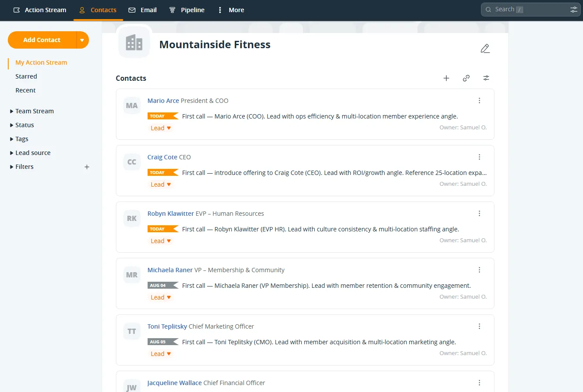Open the Lead status dropdown for Michaela Raner
Viewport: 583px width, 392px height.
point(161,297)
